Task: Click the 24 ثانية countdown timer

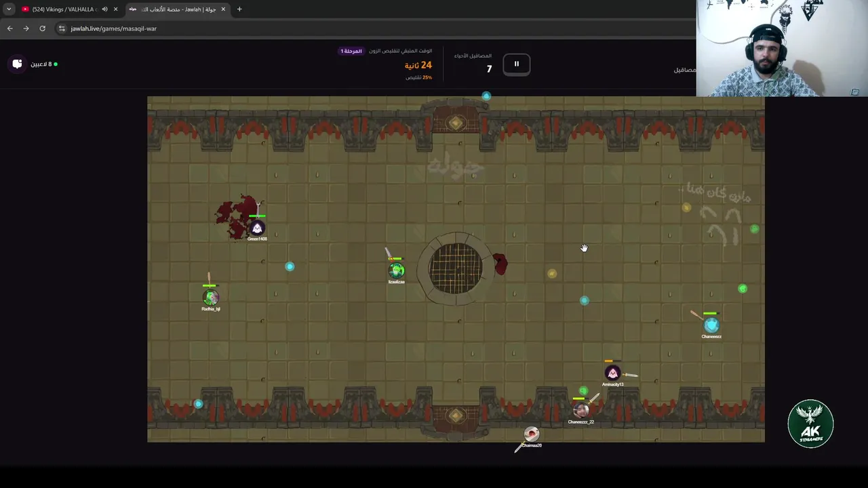Action: pyautogui.click(x=418, y=65)
